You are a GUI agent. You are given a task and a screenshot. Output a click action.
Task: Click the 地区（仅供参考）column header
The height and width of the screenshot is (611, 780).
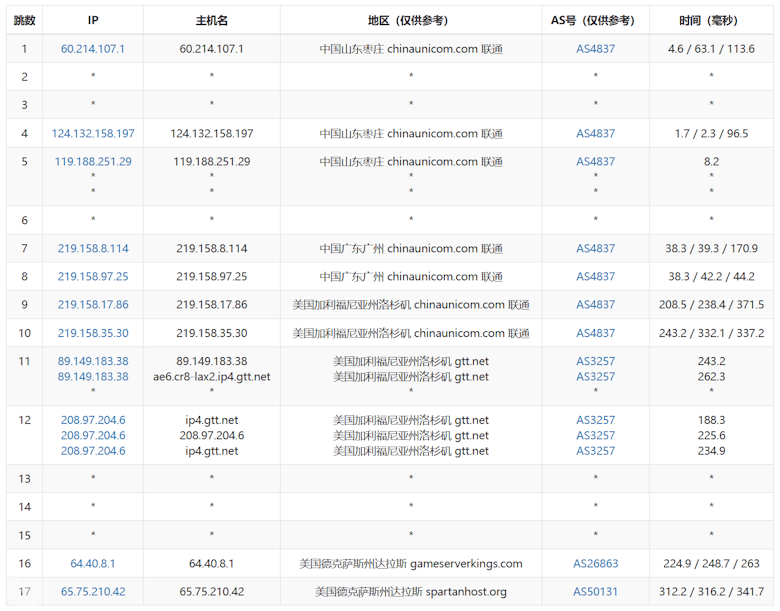tap(411, 20)
